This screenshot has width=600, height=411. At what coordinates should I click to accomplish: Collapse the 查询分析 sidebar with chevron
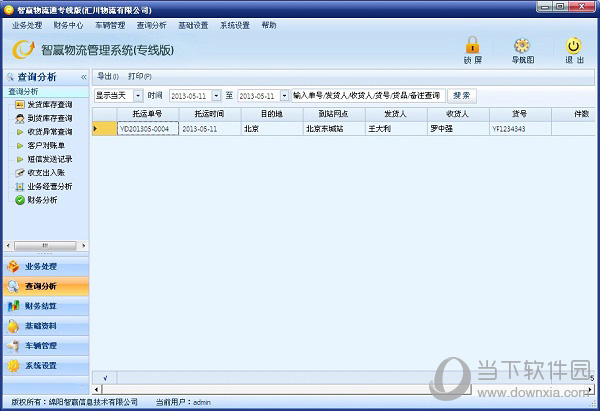83,77
